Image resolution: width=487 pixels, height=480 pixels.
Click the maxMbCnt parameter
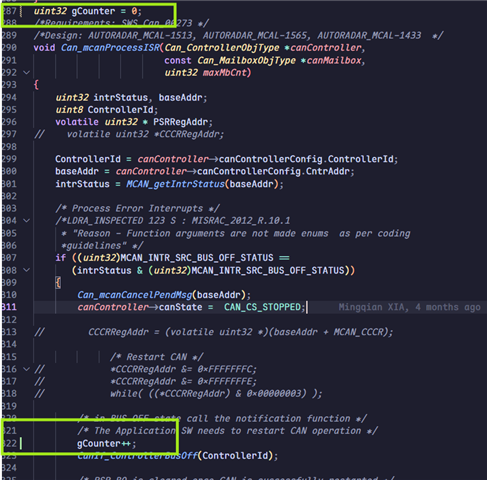(225, 73)
